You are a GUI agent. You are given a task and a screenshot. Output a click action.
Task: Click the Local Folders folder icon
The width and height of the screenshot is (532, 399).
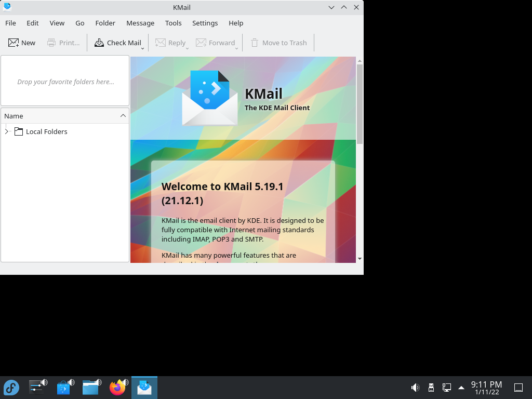click(19, 131)
